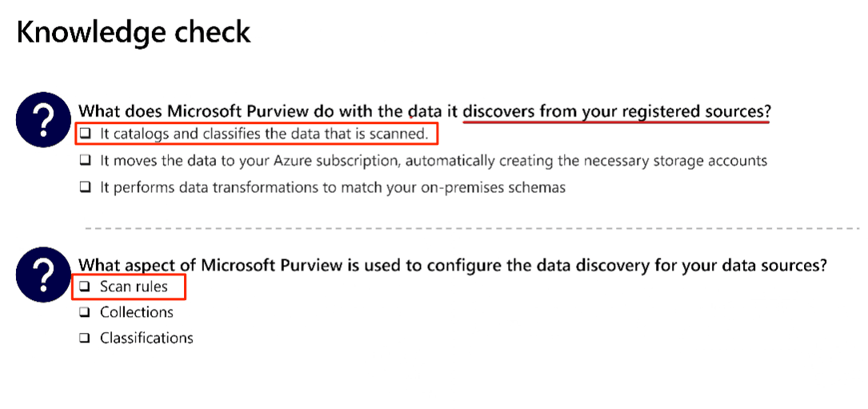This screenshot has height=409, width=868.
Task: Check the 'It moves the data' checkbox
Action: pos(85,161)
